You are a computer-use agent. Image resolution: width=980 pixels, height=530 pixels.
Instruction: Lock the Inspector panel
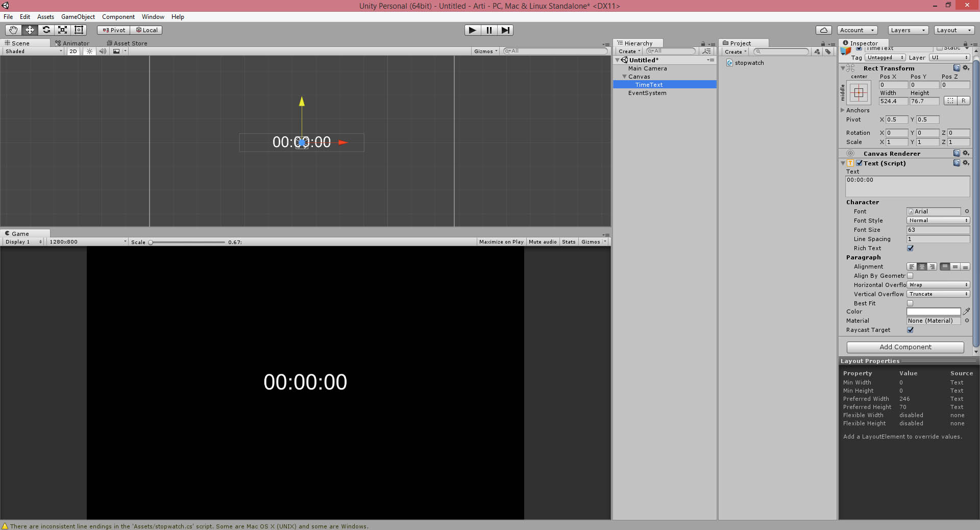pos(966,44)
